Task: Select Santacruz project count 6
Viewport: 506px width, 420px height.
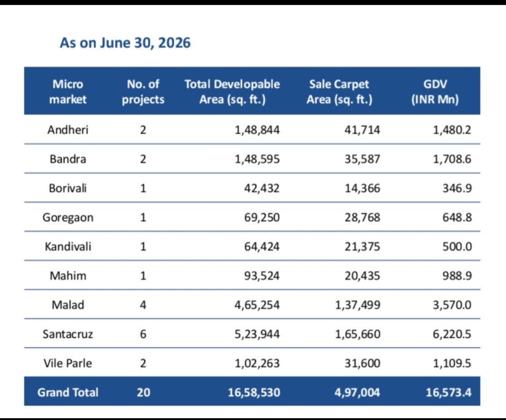Action: pos(143,334)
